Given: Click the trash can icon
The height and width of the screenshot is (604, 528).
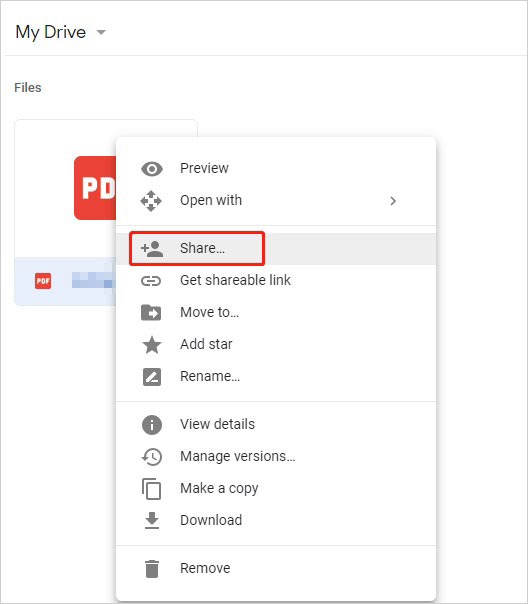Looking at the screenshot, I should [152, 569].
